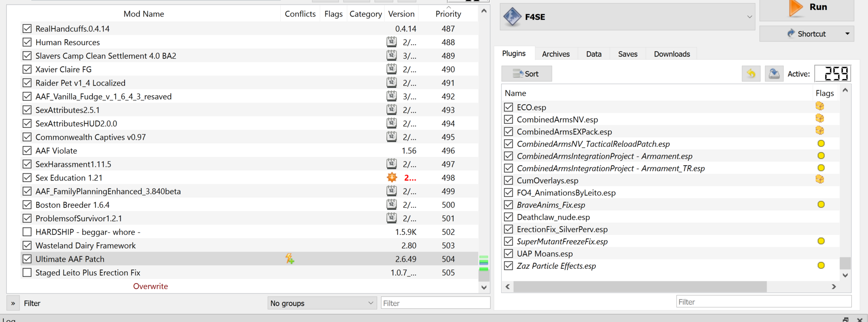Click restore backup arrow icon in Plugins
This screenshot has width=868, height=322.
click(x=751, y=74)
